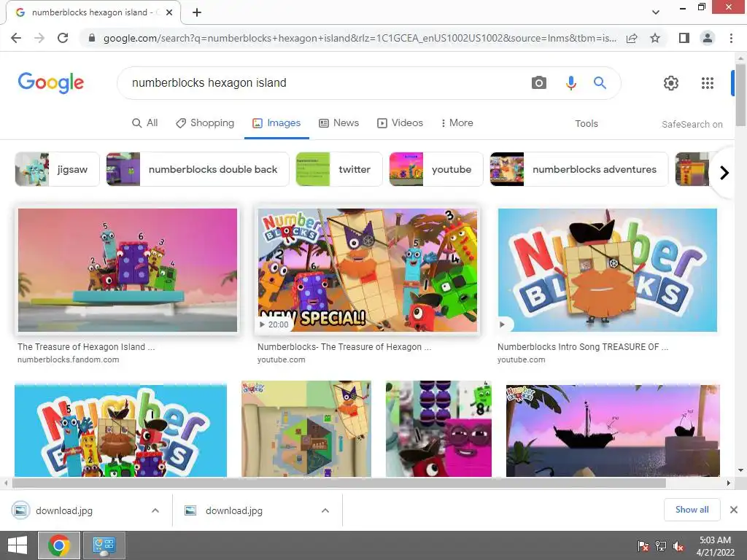747x560 pixels.
Task: Filter by numberblocks adventures chip
Action: point(578,169)
